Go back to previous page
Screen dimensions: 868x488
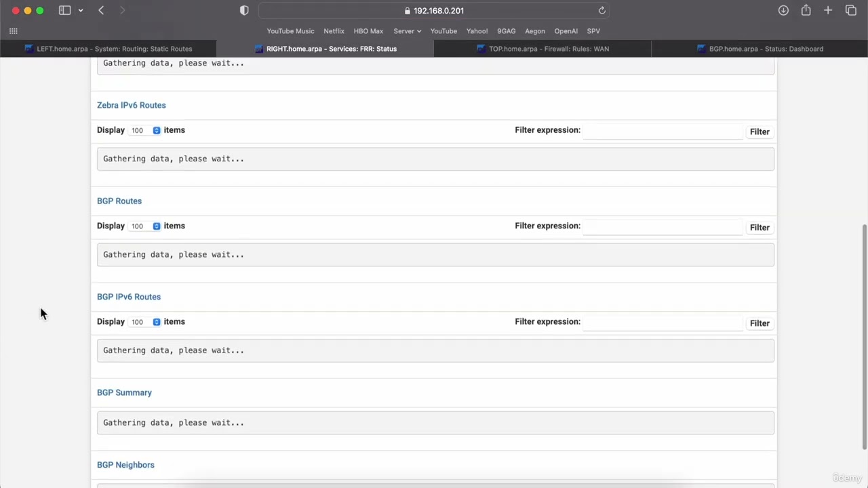point(101,10)
